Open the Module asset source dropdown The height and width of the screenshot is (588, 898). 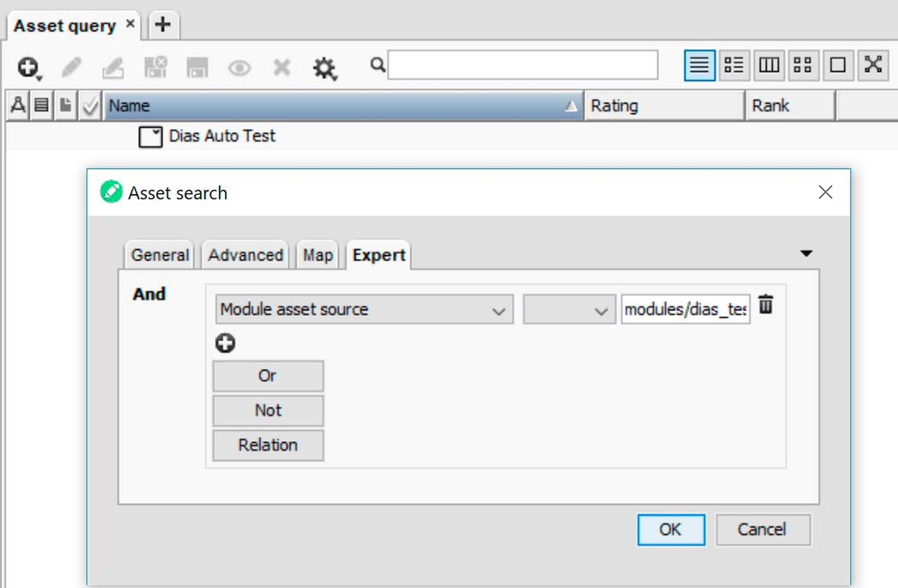point(364,310)
